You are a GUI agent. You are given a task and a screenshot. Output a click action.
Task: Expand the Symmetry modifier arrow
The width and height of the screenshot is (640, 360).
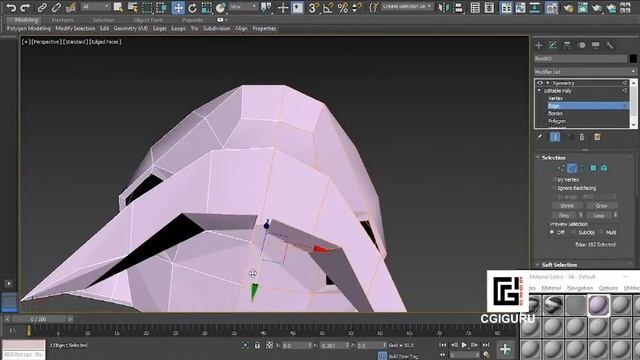coord(548,83)
